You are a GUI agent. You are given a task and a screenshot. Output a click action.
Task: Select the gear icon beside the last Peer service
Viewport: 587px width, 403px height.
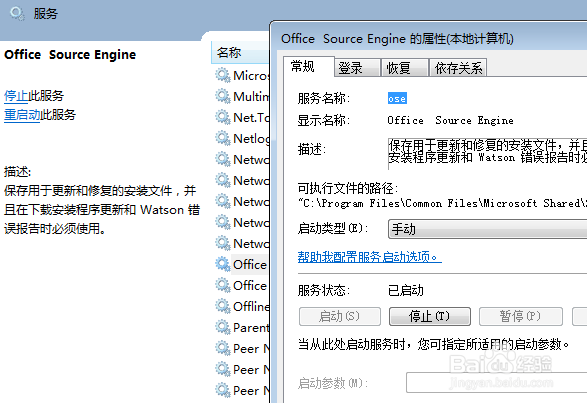[x=223, y=390]
